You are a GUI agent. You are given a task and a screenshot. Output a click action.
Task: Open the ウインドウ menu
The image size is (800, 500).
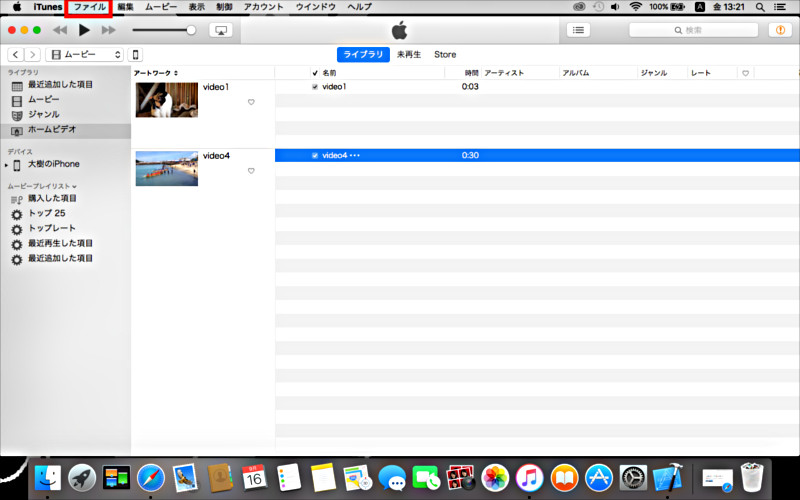pyautogui.click(x=315, y=7)
